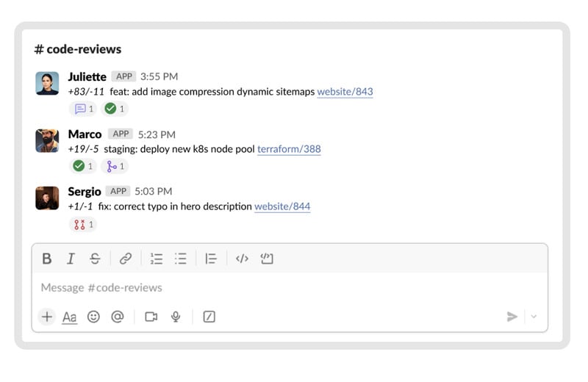Start a bulleted list
Image resolution: width=588 pixels, height=382 pixels.
(x=180, y=259)
